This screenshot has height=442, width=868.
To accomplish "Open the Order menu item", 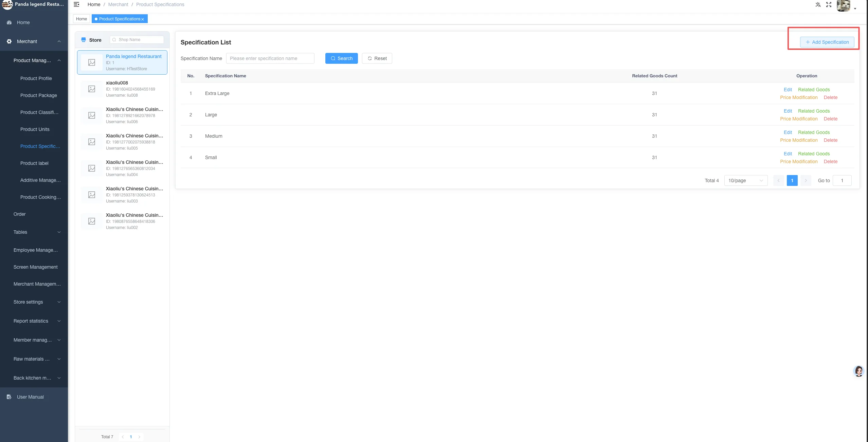I will (20, 214).
